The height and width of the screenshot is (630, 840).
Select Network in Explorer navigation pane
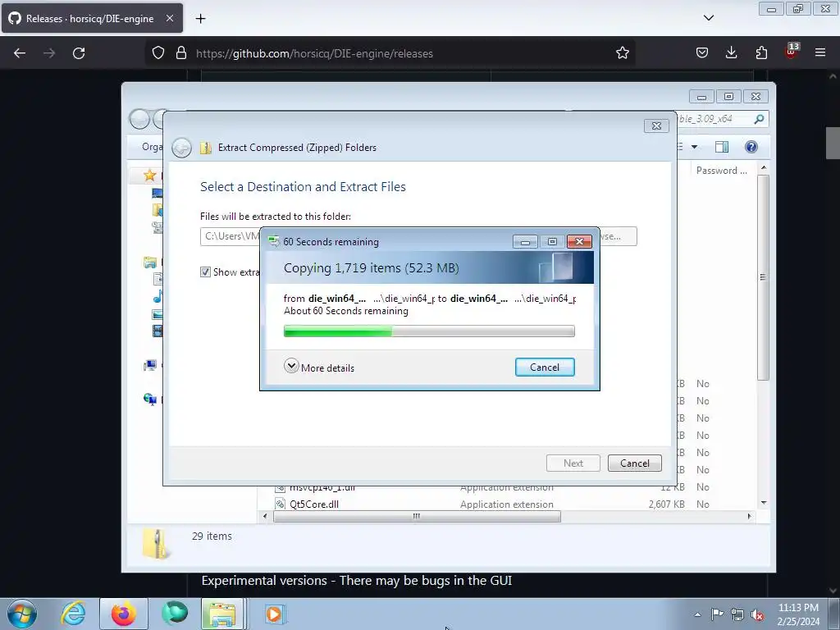[x=150, y=399]
